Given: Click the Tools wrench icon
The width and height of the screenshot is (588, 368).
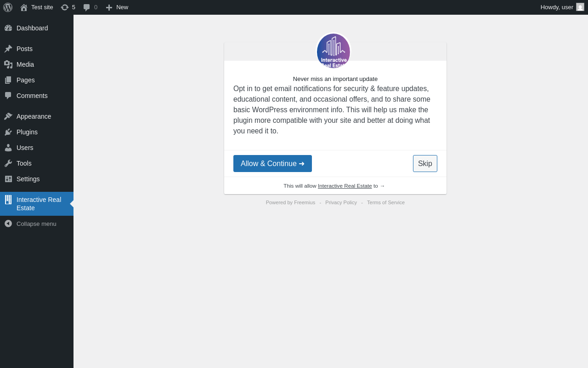Looking at the screenshot, I should pos(8,163).
